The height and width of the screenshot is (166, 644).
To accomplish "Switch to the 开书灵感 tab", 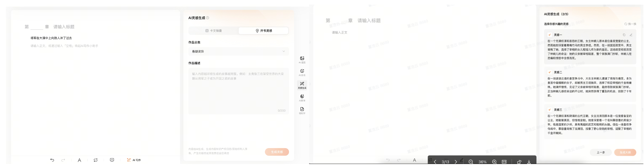I will pos(264,31).
